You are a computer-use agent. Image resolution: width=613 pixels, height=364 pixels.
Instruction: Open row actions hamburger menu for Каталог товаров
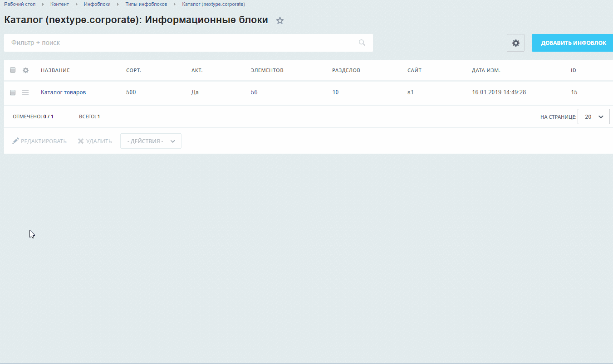26,92
